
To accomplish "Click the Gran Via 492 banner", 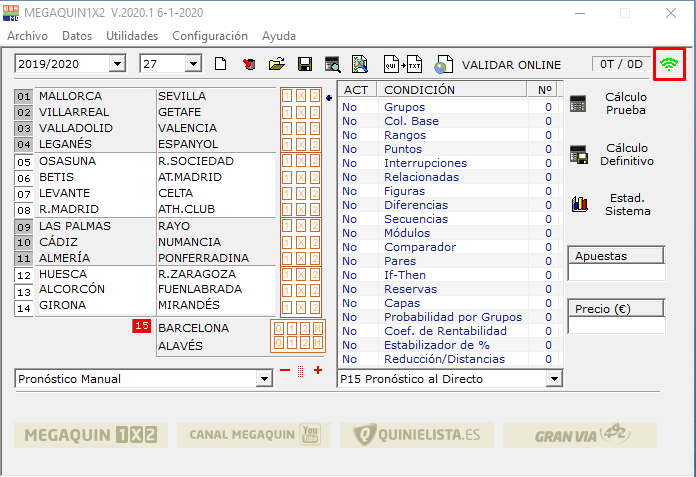I will coord(580,435).
